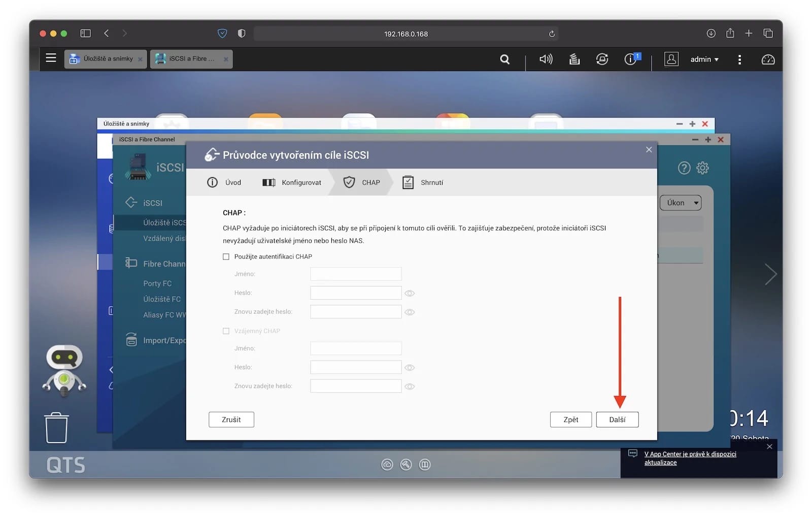
Task: Go to next desktop page chevron
Action: click(770, 274)
